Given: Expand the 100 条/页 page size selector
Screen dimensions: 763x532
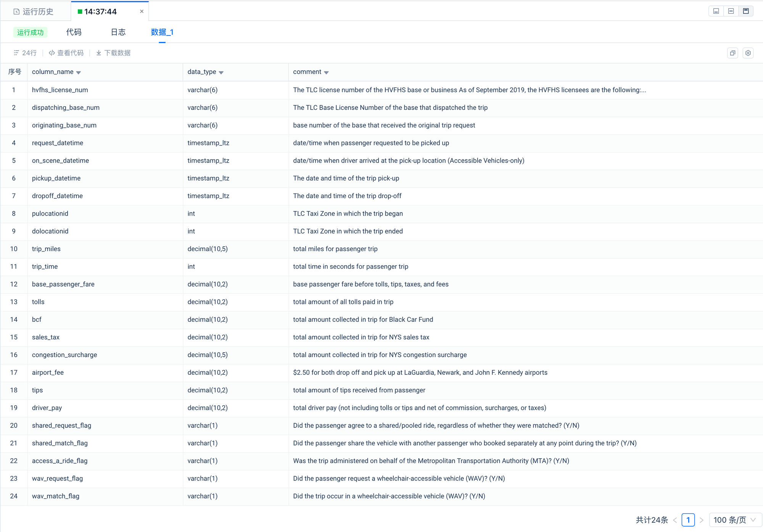Looking at the screenshot, I should (x=735, y=520).
